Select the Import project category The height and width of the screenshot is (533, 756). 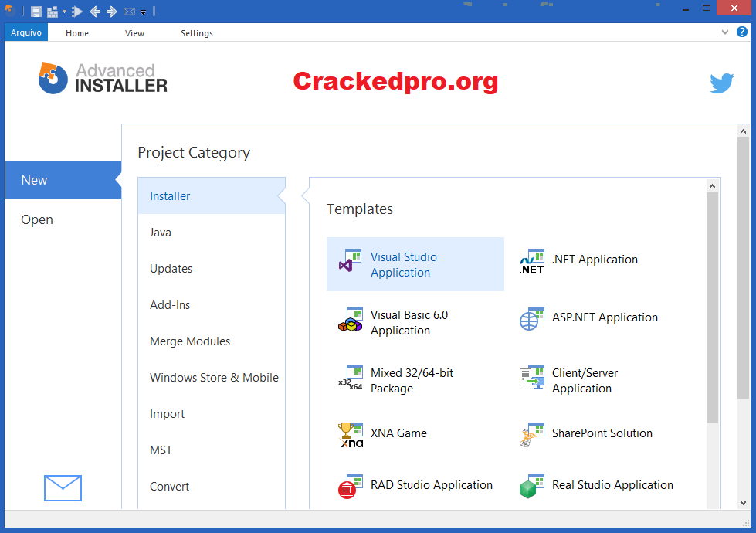(x=211, y=414)
